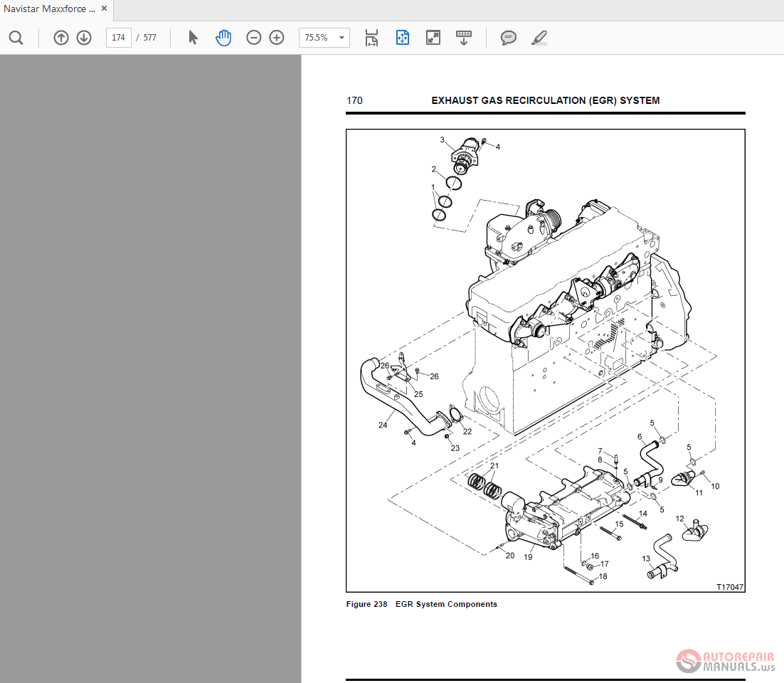Go to the previous page
784x683 pixels.
pyautogui.click(x=61, y=38)
